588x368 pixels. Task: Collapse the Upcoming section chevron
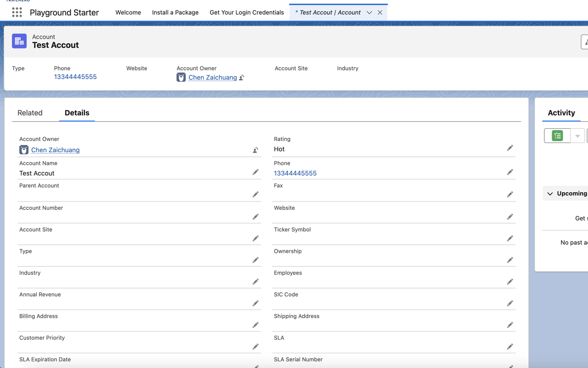click(x=549, y=193)
